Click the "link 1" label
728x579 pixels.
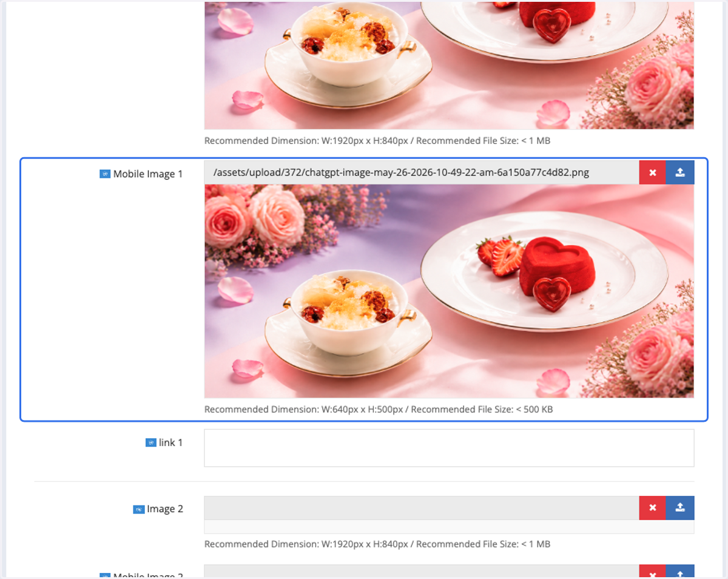coord(170,443)
